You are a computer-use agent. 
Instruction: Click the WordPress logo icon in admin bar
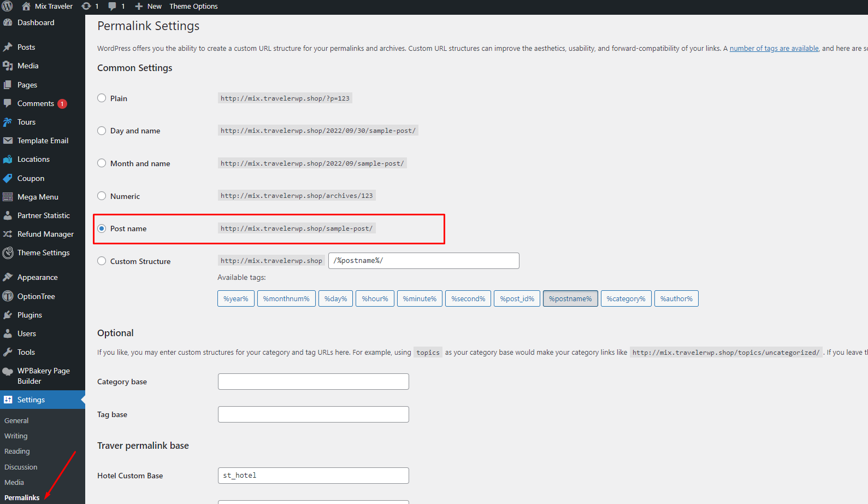point(7,7)
